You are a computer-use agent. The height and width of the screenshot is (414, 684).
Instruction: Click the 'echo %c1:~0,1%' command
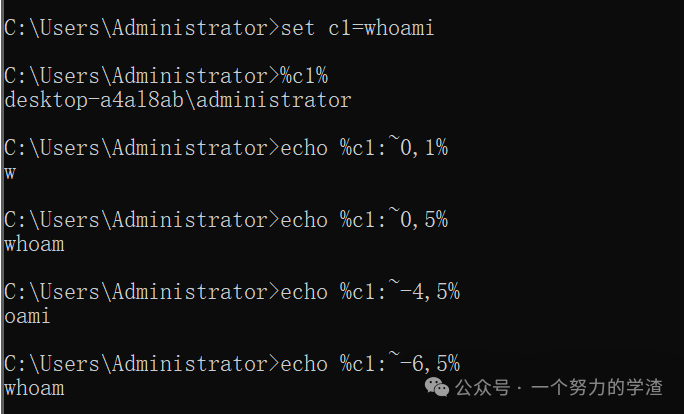(364, 147)
